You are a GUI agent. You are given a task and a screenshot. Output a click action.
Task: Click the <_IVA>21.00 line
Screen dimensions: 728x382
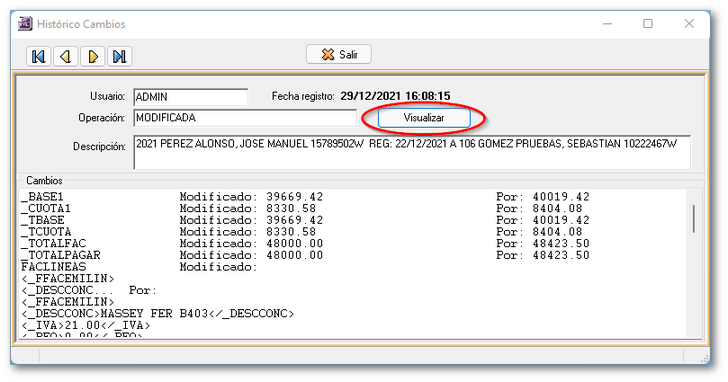coord(85,325)
